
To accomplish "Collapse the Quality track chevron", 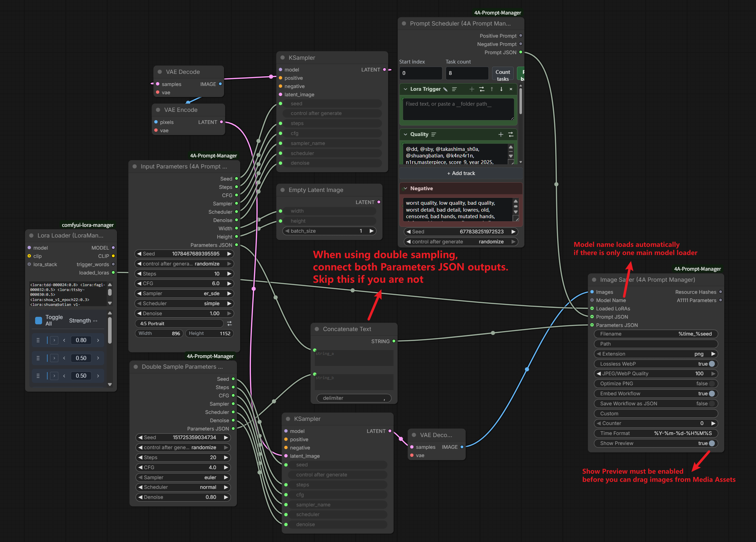I will click(x=406, y=134).
